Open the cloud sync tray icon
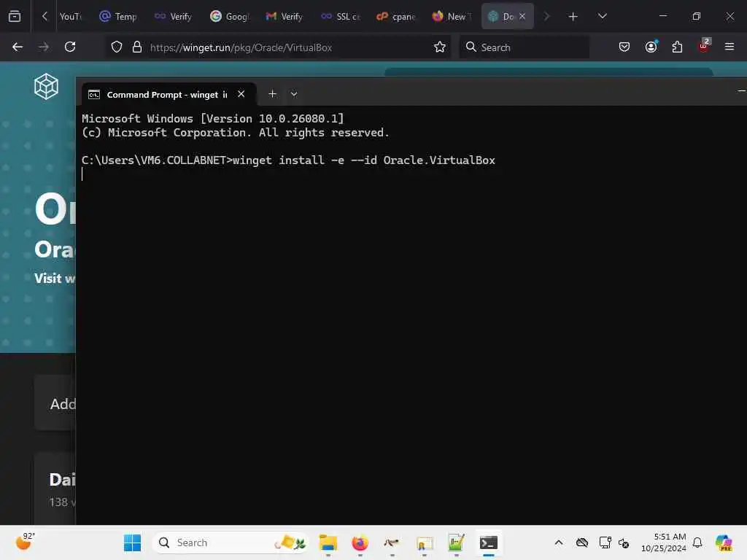The height and width of the screenshot is (560, 747). [x=582, y=542]
